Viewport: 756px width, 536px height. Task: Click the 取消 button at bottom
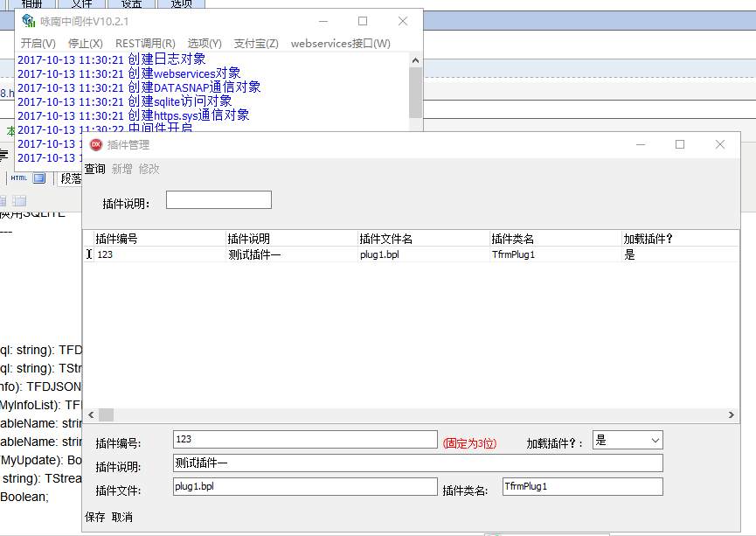[x=122, y=517]
